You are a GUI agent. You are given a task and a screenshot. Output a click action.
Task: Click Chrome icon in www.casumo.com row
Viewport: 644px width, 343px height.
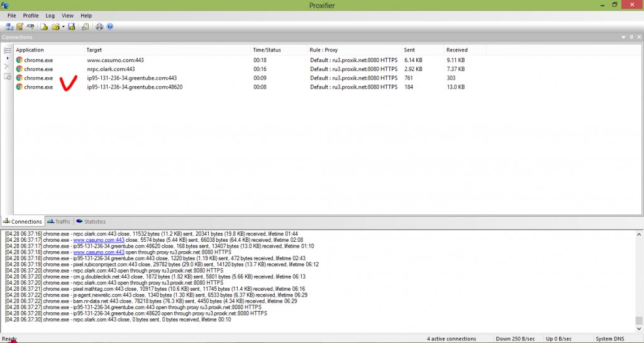(19, 60)
